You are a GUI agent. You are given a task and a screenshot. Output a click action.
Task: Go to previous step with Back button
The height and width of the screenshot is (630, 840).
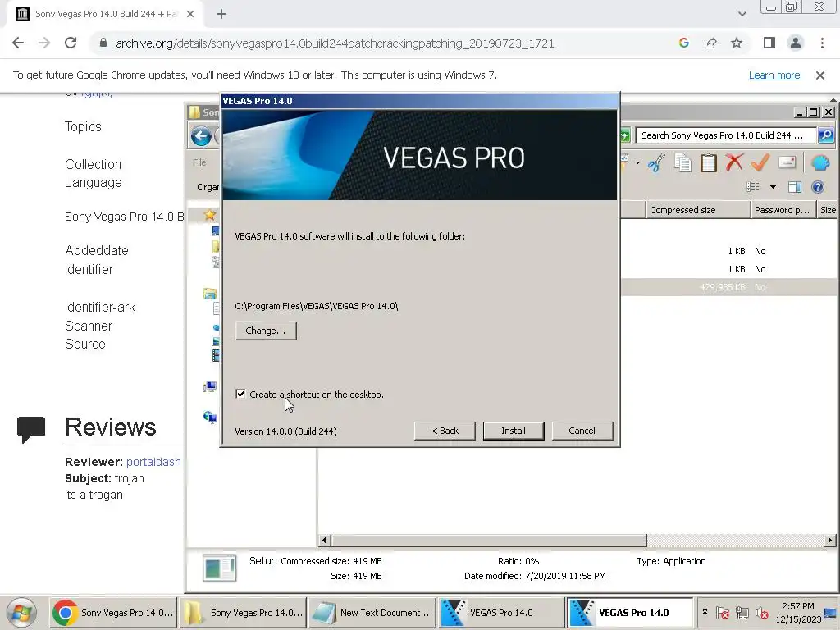pos(445,431)
